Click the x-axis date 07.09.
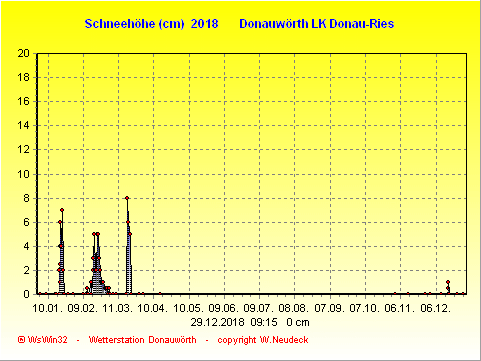481x361 pixels. click(330, 308)
